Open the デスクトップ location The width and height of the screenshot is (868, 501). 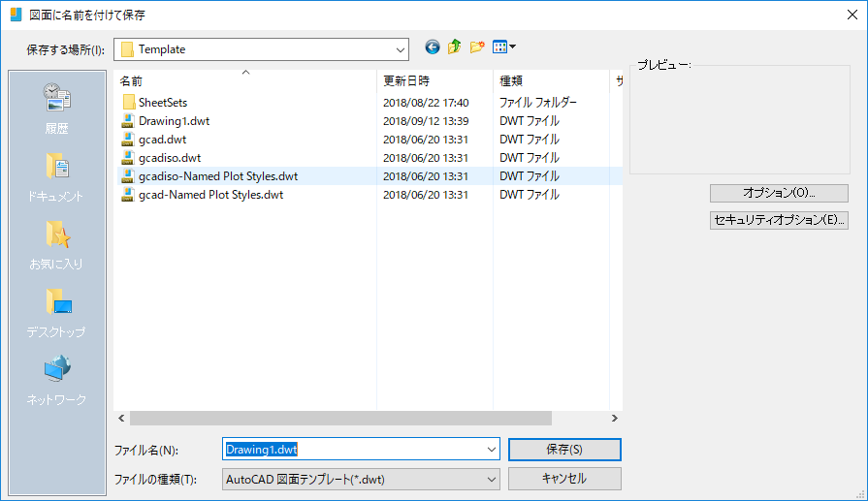(56, 313)
